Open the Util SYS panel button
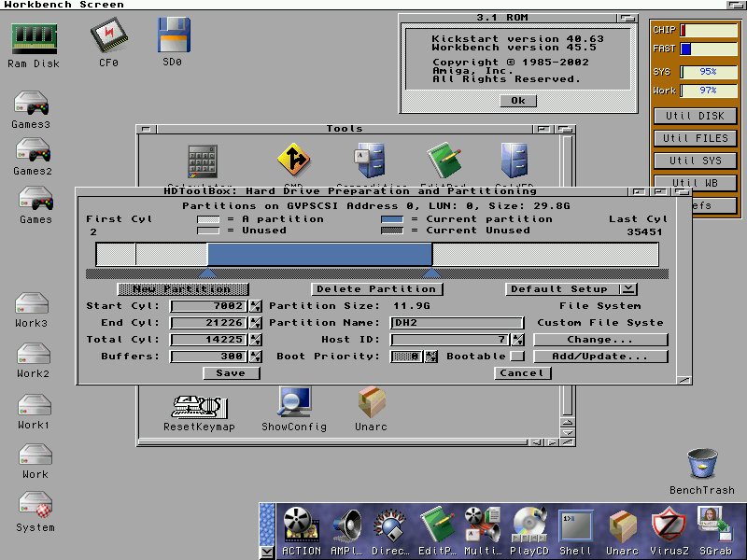 coord(695,161)
